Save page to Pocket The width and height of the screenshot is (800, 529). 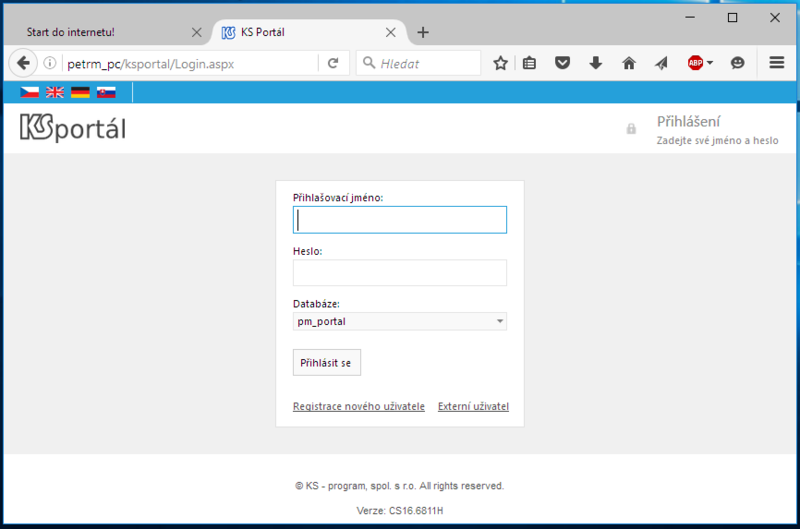tap(562, 63)
